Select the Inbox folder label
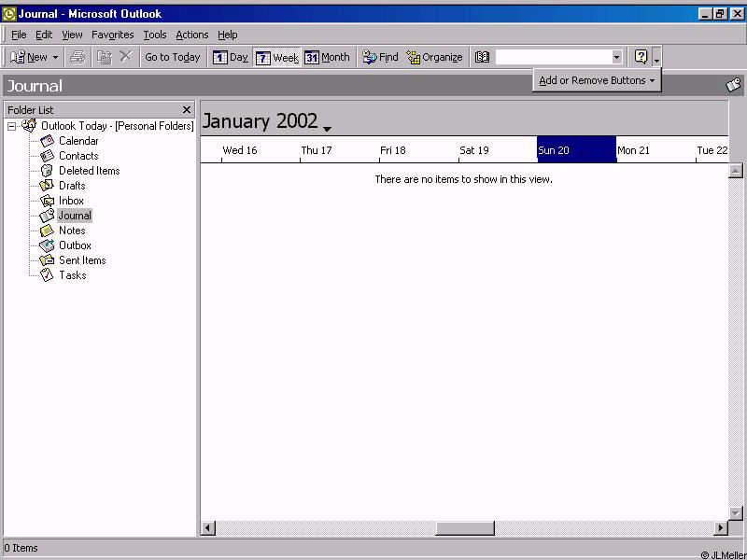747x560 pixels. pos(71,201)
